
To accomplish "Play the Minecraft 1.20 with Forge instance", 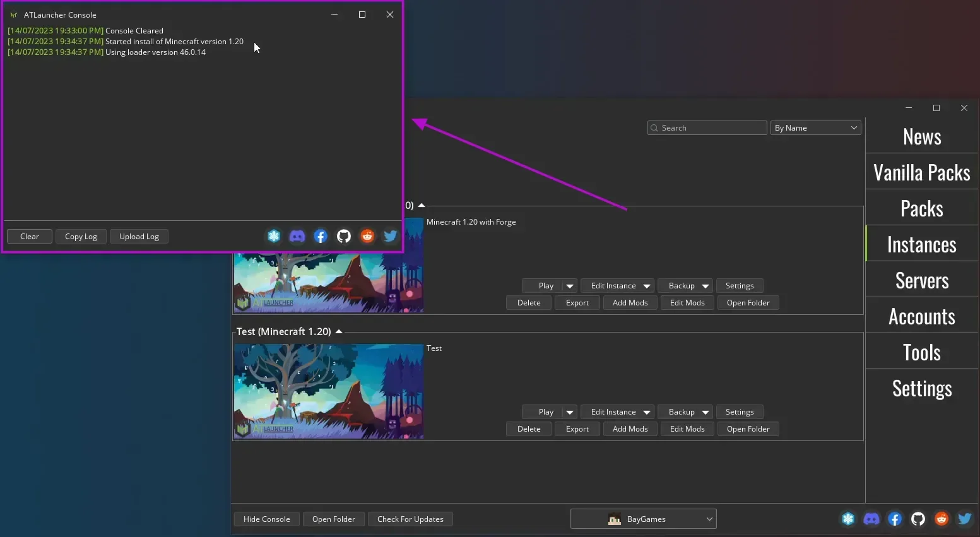I will (x=542, y=286).
